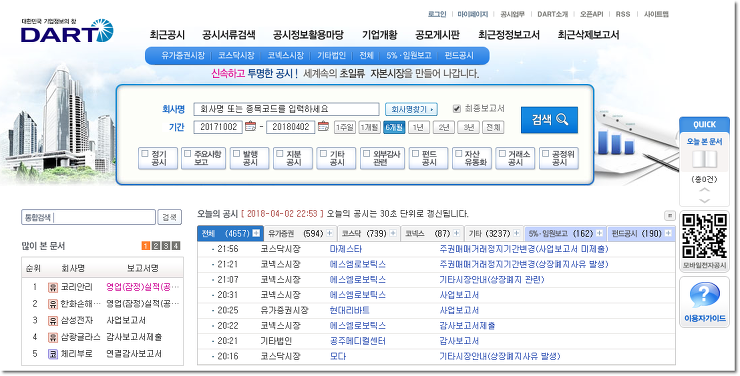Click the 회사명찾기 button
Screen dimensions: 740x376
(411, 109)
